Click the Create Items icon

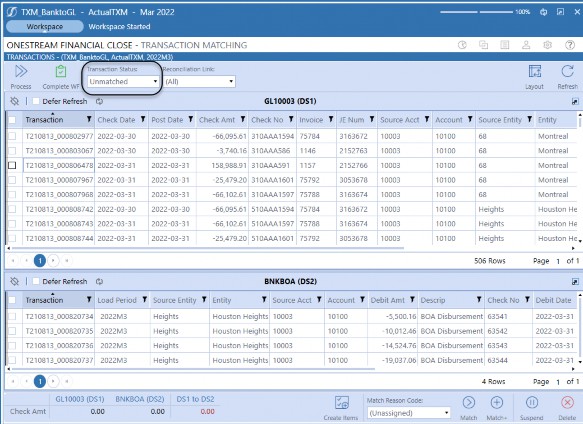[x=341, y=402]
